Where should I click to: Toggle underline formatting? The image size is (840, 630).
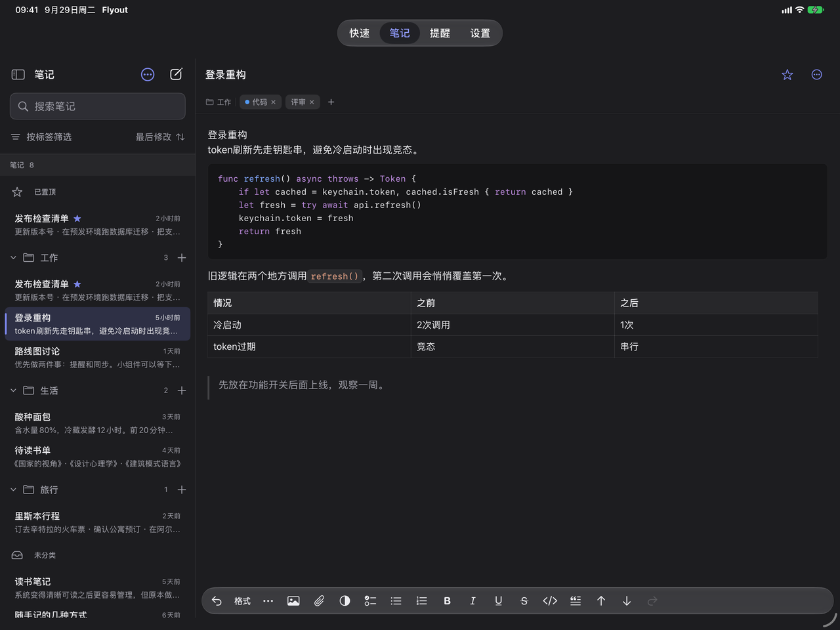498,601
